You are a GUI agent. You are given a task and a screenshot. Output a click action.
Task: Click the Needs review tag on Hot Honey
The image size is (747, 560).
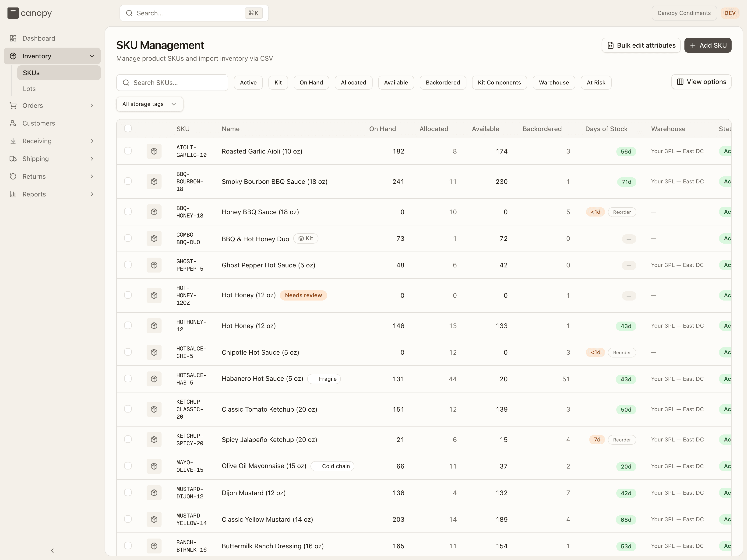point(303,295)
